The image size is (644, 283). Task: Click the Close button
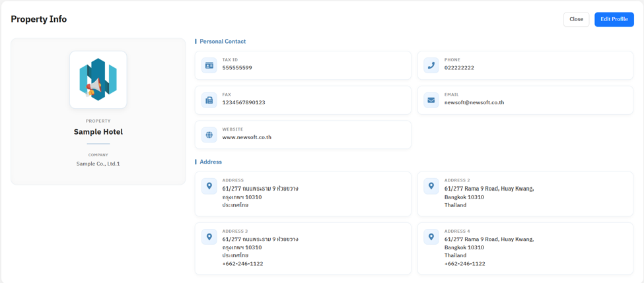coord(576,19)
